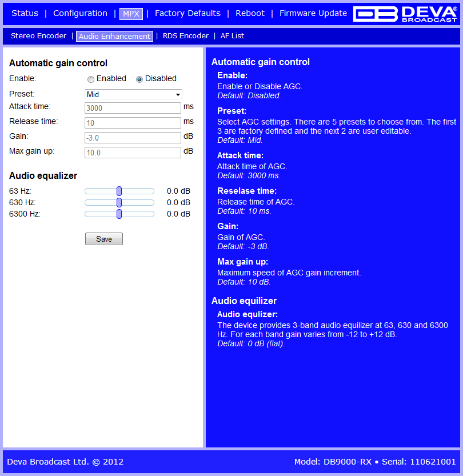The height and width of the screenshot is (476, 463).
Task: Click the 'Audio equalizer' form heading
Action: (x=43, y=176)
